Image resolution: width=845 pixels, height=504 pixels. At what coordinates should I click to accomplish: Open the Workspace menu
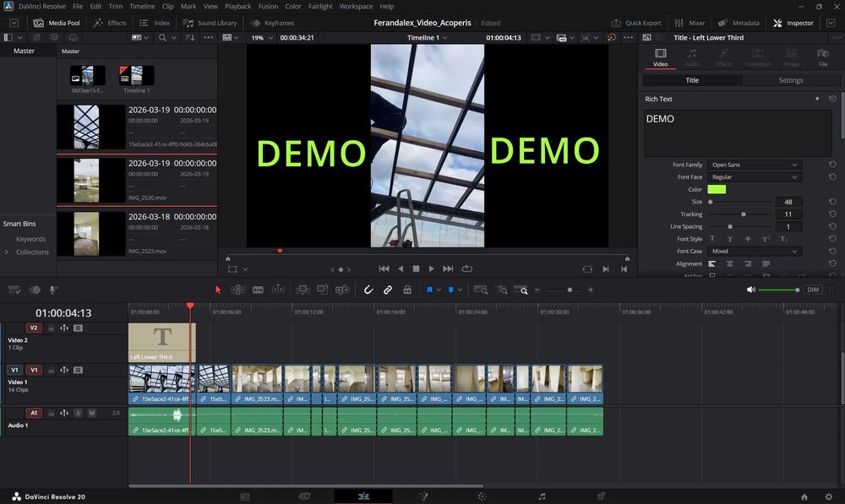[x=356, y=7]
